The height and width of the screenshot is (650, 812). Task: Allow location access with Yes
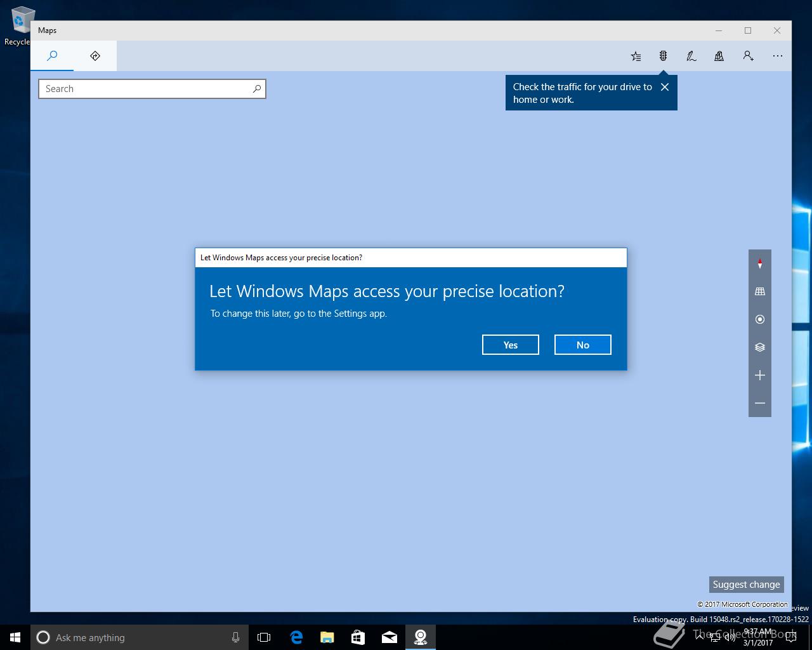(511, 345)
